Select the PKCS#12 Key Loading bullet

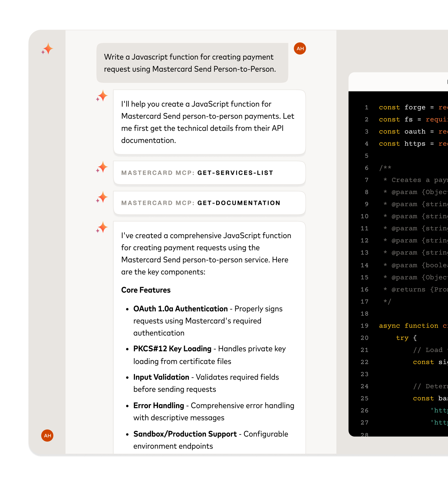(x=209, y=355)
